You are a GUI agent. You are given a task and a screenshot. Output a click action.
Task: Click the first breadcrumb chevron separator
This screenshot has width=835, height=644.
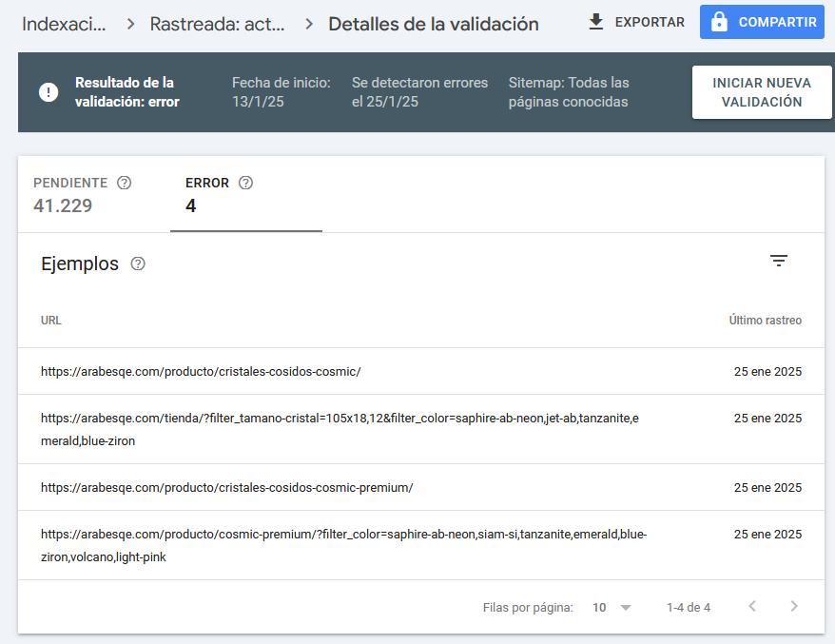(x=130, y=24)
